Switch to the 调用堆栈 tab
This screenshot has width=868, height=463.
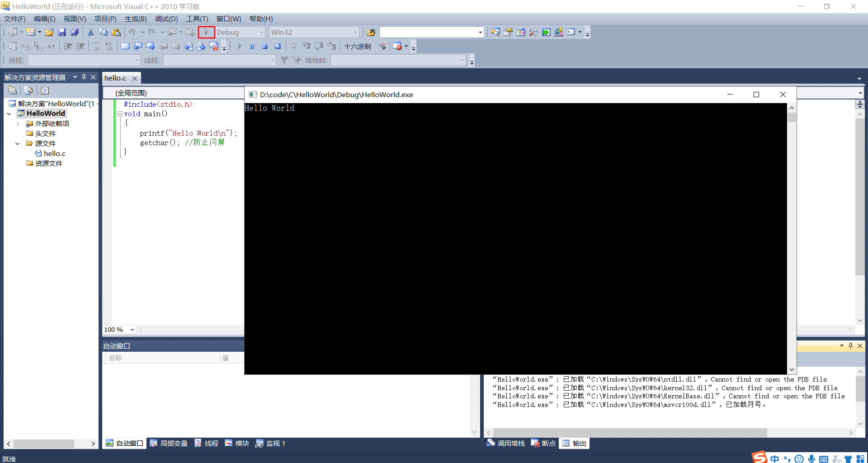[506, 443]
